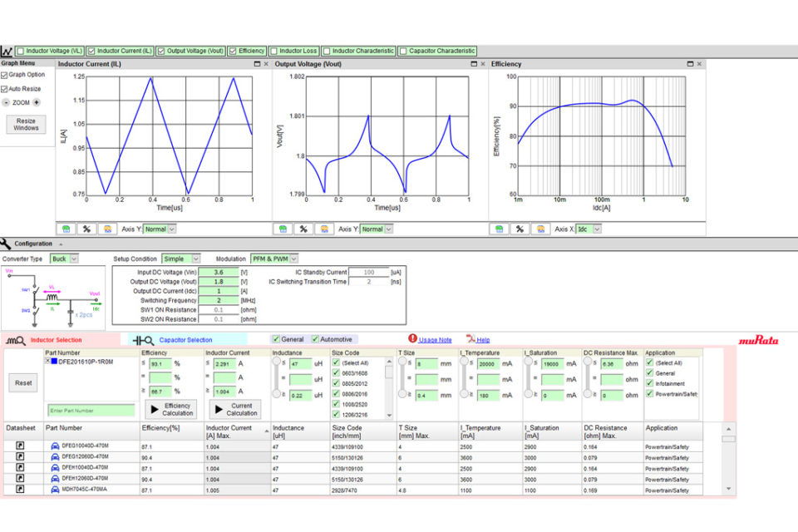Click the export icon under Output Voltage graph

324,229
